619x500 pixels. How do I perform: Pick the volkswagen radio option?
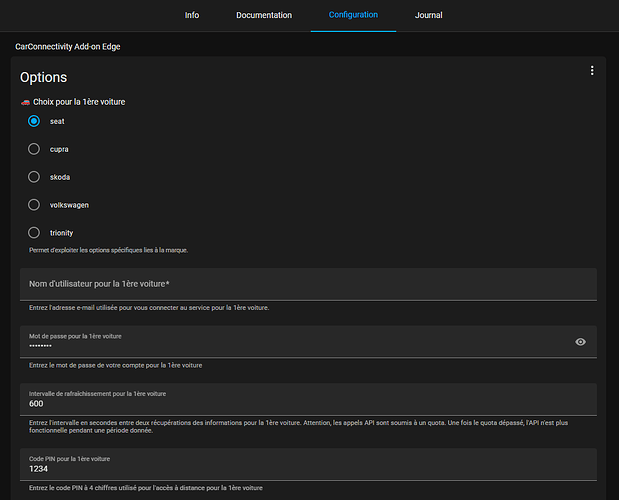click(x=34, y=205)
